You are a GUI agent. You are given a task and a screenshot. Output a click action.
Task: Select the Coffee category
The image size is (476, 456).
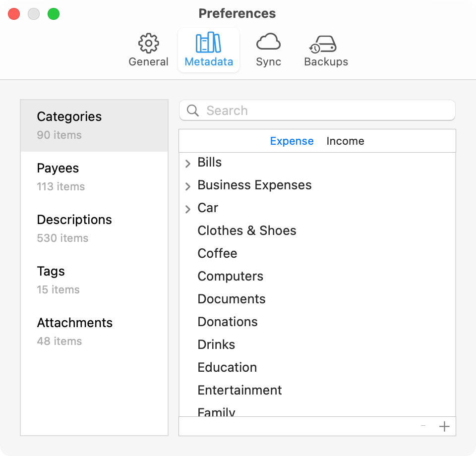tap(317, 253)
